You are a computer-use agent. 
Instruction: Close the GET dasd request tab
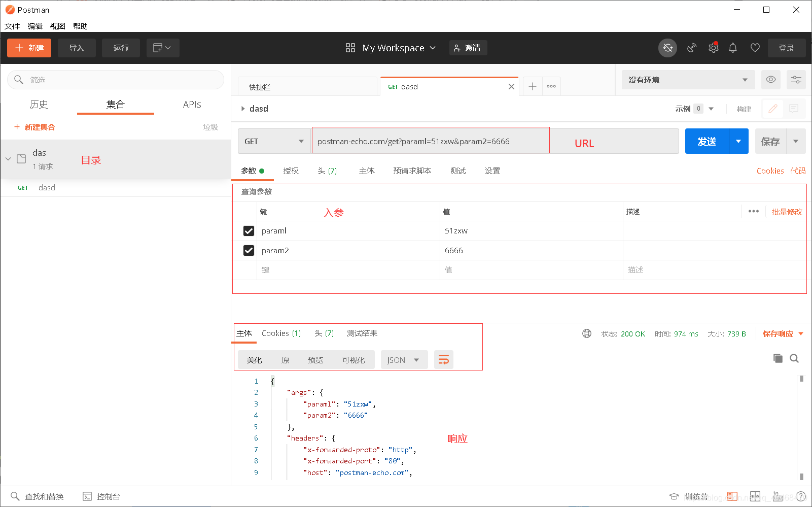(x=511, y=87)
